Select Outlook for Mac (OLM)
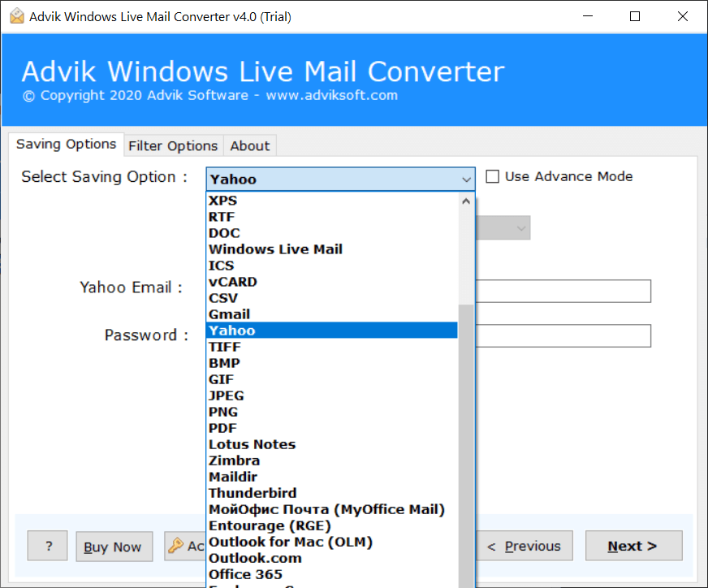 tap(332, 542)
